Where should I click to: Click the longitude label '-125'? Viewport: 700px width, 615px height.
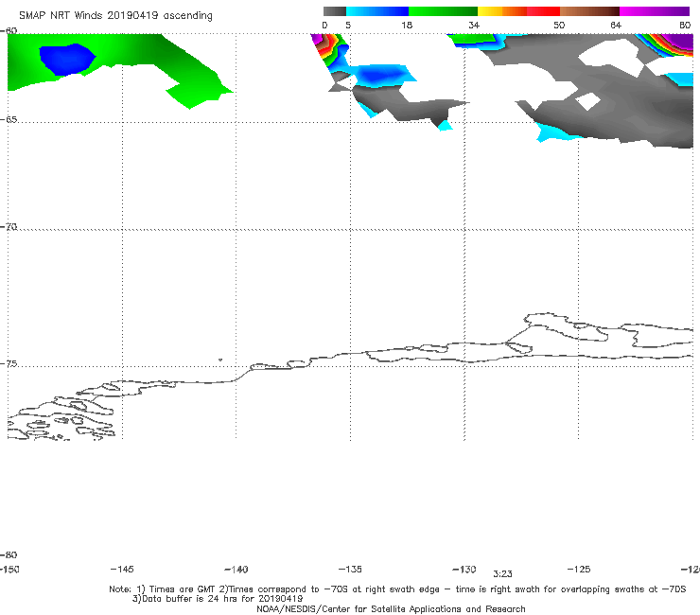(579, 570)
